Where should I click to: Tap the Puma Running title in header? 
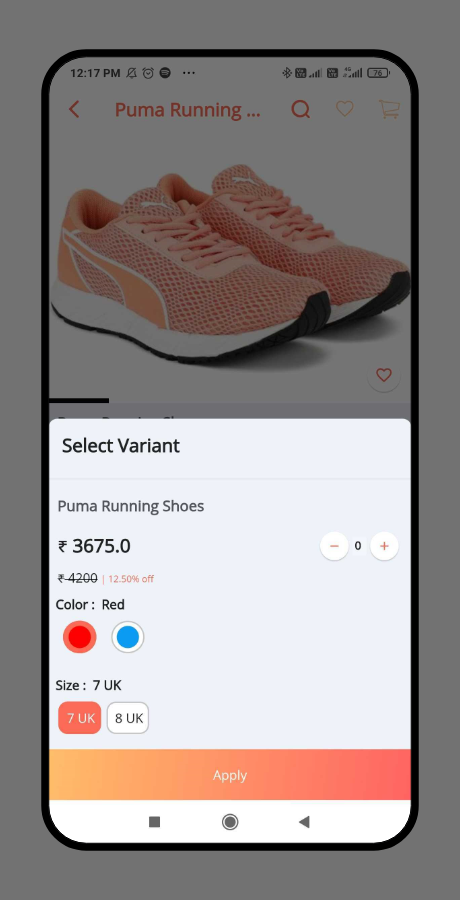188,109
